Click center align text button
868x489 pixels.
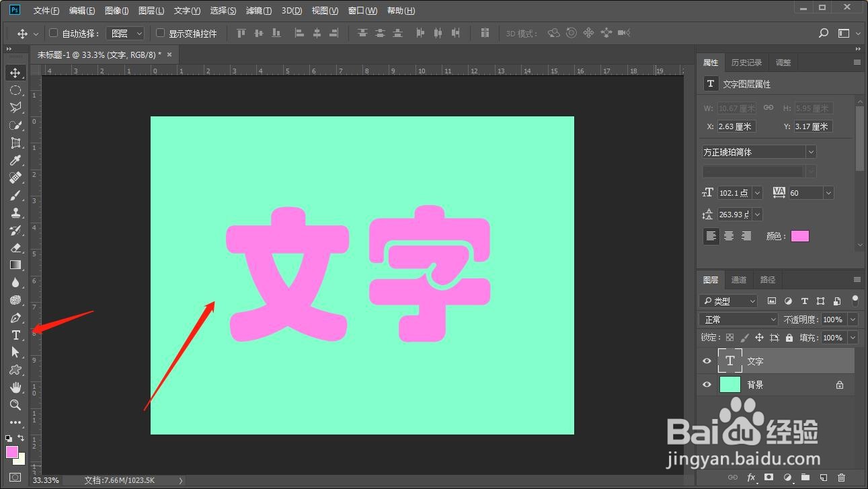click(729, 236)
